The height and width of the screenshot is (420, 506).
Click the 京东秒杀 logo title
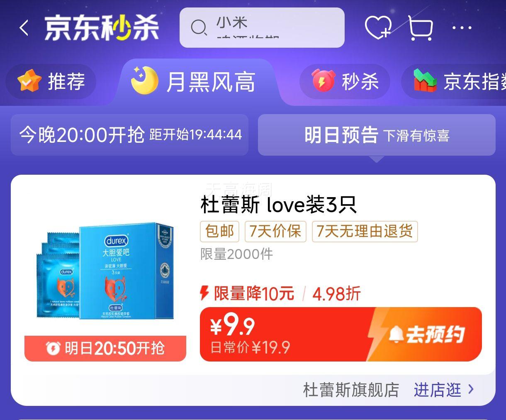[x=102, y=28]
